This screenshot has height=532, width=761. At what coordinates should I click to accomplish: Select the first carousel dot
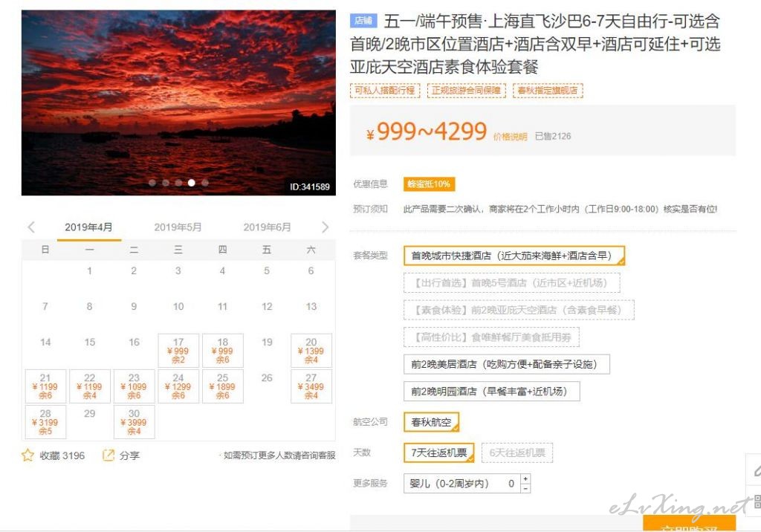(x=152, y=183)
